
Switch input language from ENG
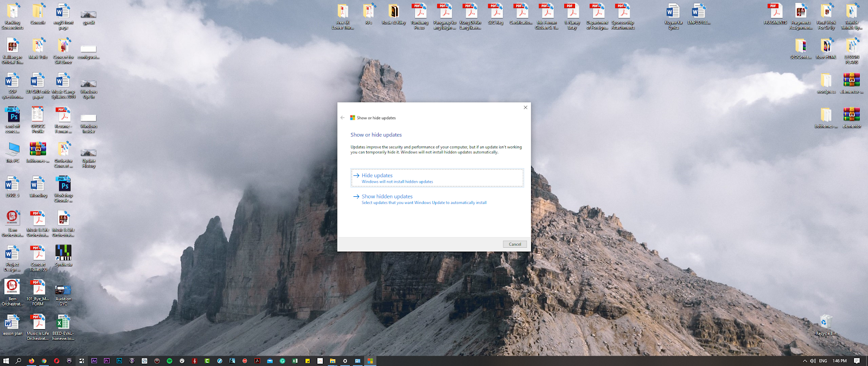(x=823, y=361)
